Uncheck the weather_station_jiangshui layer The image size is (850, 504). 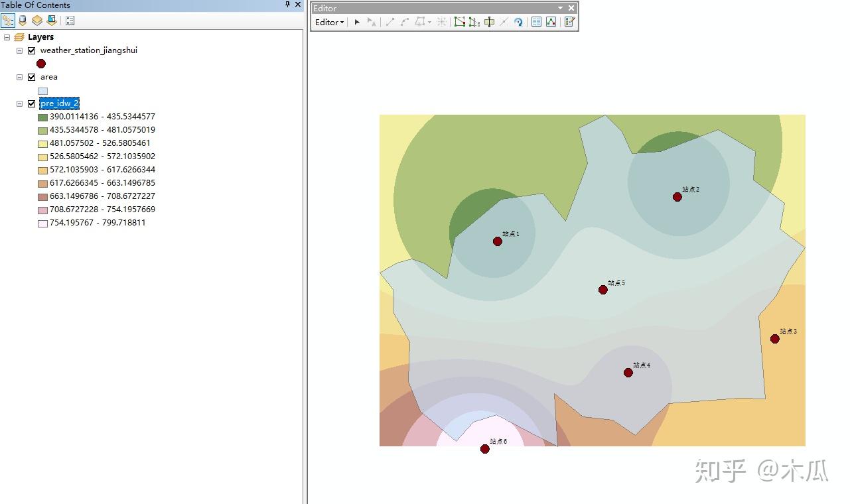[31, 50]
